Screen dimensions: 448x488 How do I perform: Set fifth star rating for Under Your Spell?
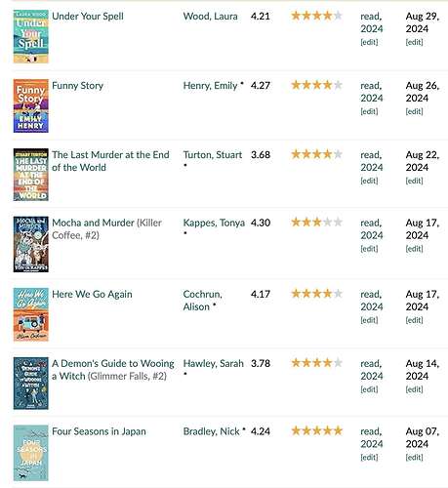coord(338,16)
